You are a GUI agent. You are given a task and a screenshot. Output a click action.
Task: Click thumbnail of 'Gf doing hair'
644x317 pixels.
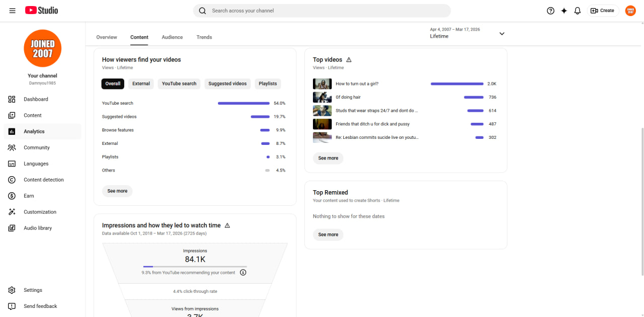322,97
